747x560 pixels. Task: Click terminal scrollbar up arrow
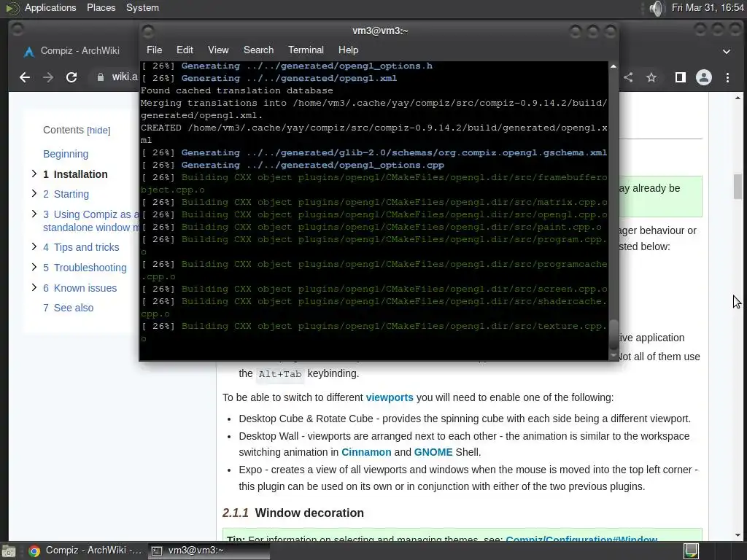613,66
